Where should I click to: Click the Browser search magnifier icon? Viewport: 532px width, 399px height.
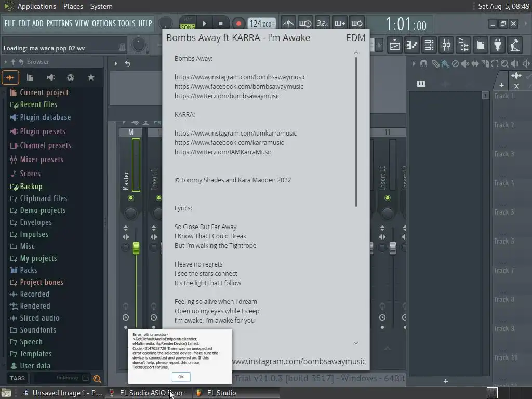point(97,378)
